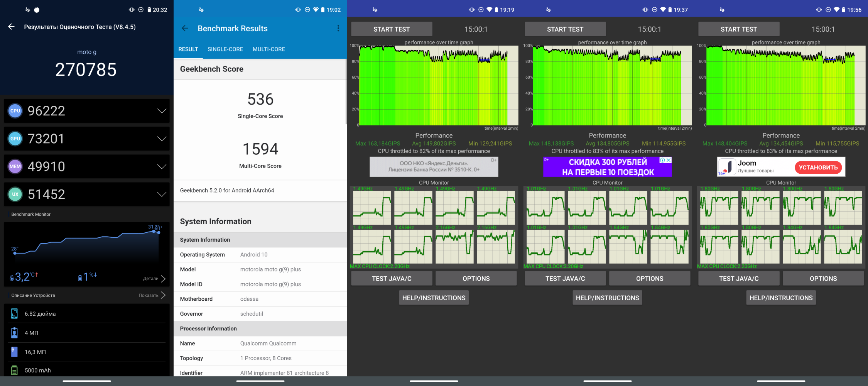
Task: Tap the ad info icon on the purple banner
Action: click(662, 160)
